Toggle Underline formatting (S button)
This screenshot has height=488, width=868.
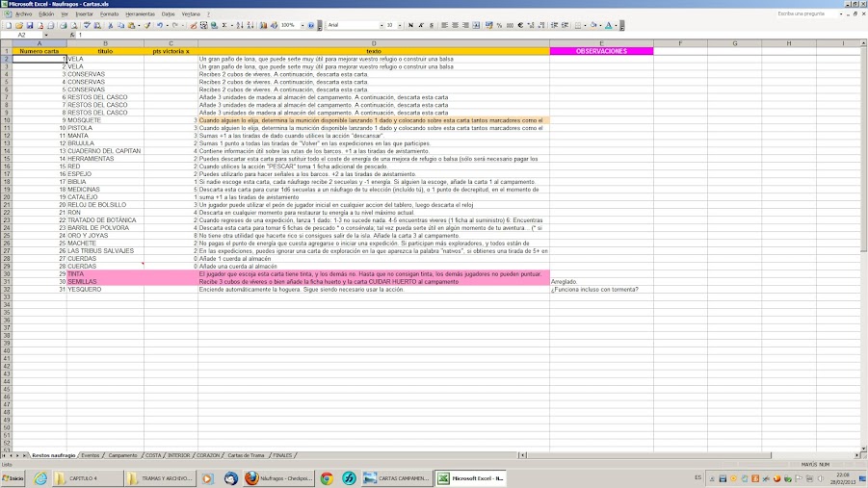point(432,25)
